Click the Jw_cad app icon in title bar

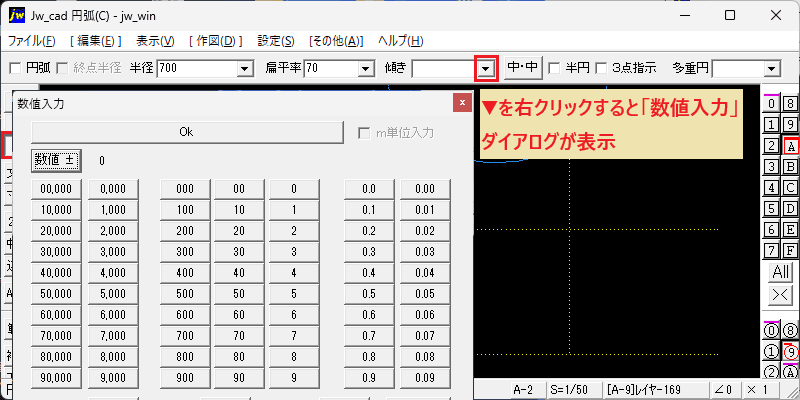pyautogui.click(x=17, y=15)
